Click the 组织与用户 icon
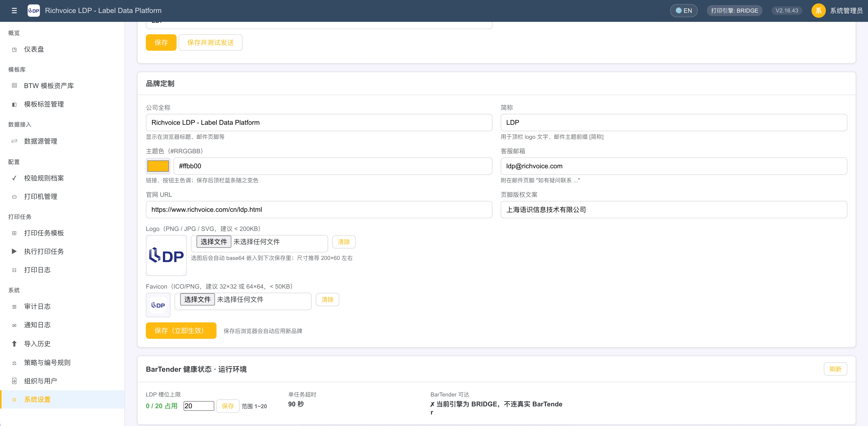 [x=14, y=381]
